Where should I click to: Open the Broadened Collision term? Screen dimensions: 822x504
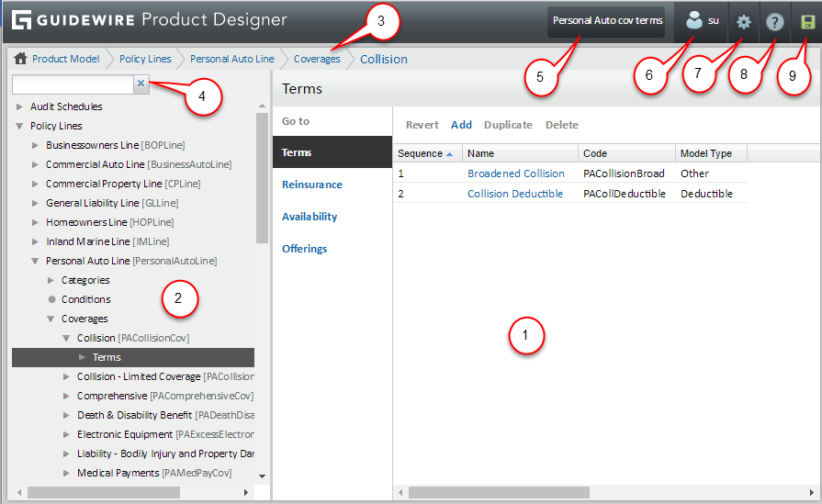tap(516, 174)
